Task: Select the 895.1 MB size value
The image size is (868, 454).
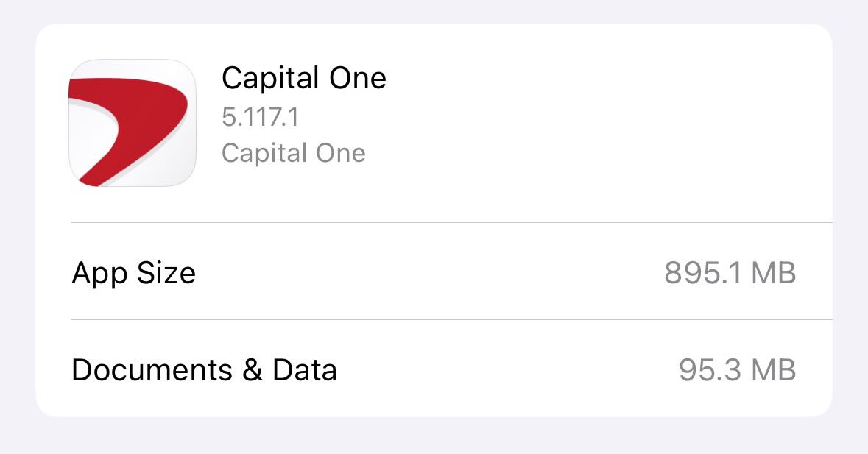Action: tap(729, 273)
